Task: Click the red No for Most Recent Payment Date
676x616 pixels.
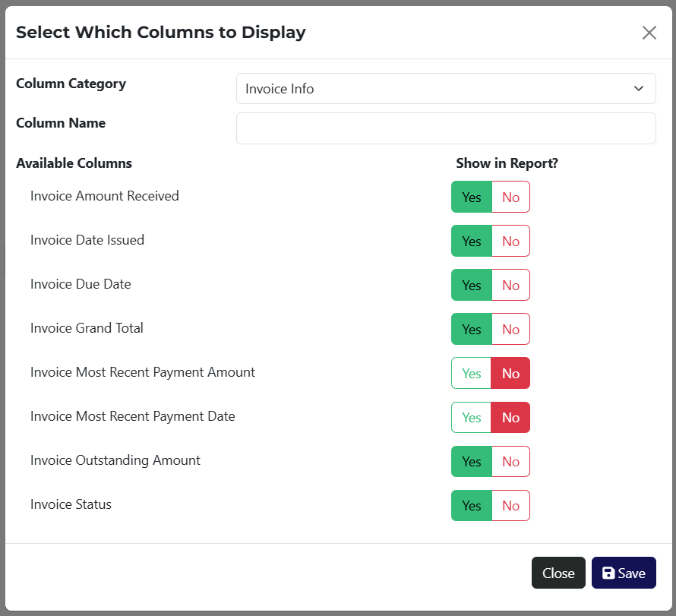Action: click(x=510, y=418)
